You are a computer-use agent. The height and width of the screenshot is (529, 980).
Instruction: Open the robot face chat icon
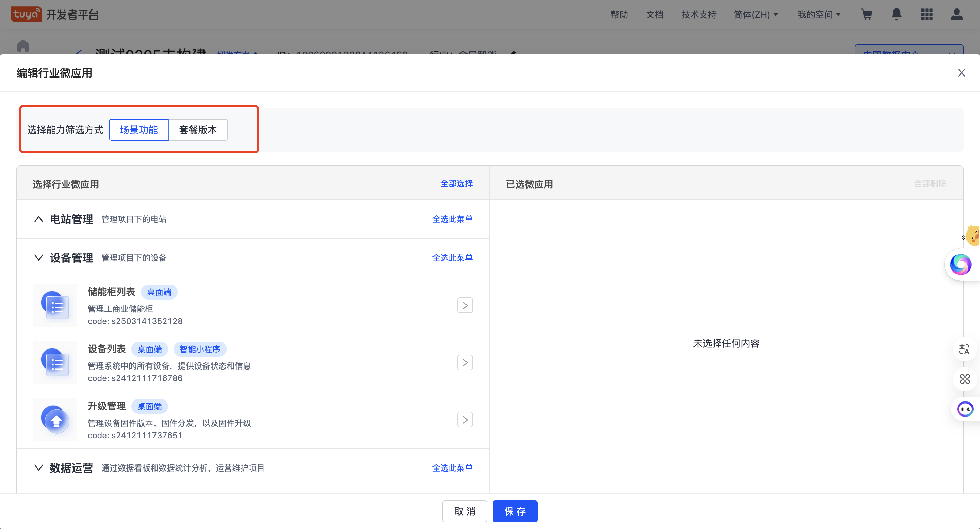pos(965,409)
